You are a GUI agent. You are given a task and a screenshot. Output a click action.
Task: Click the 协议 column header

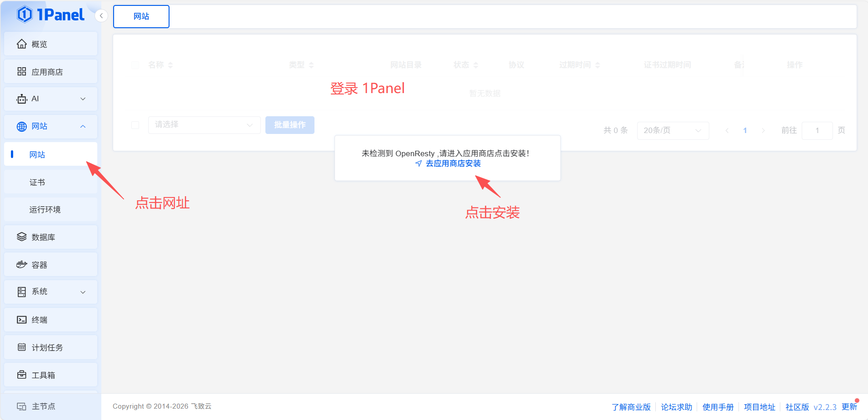tap(517, 65)
